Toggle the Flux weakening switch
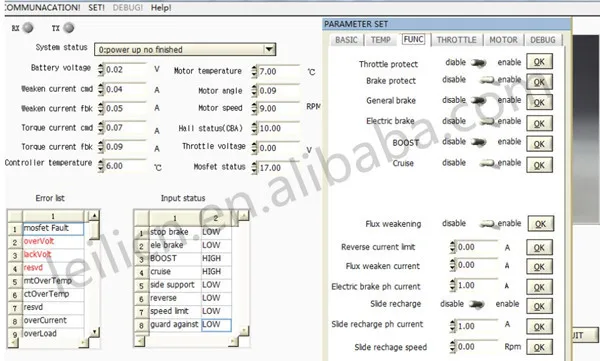This screenshot has width=600, height=361. (x=488, y=224)
